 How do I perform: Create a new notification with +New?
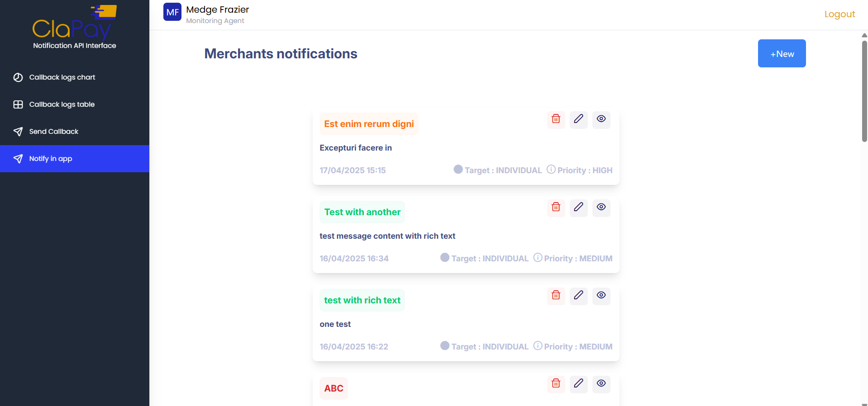click(782, 53)
